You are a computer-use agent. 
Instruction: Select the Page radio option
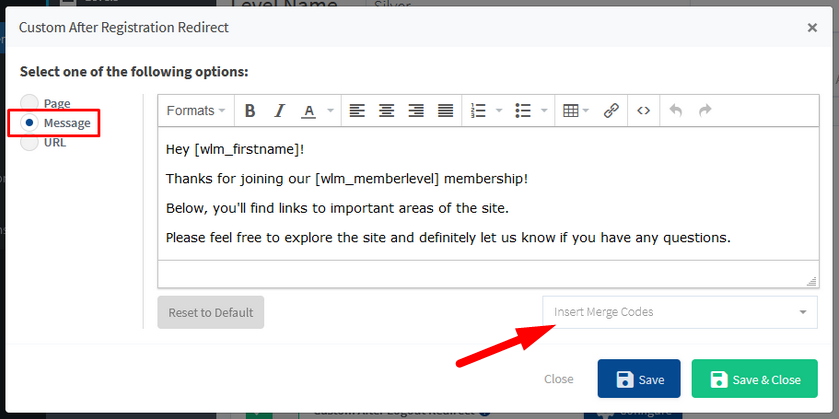point(29,103)
